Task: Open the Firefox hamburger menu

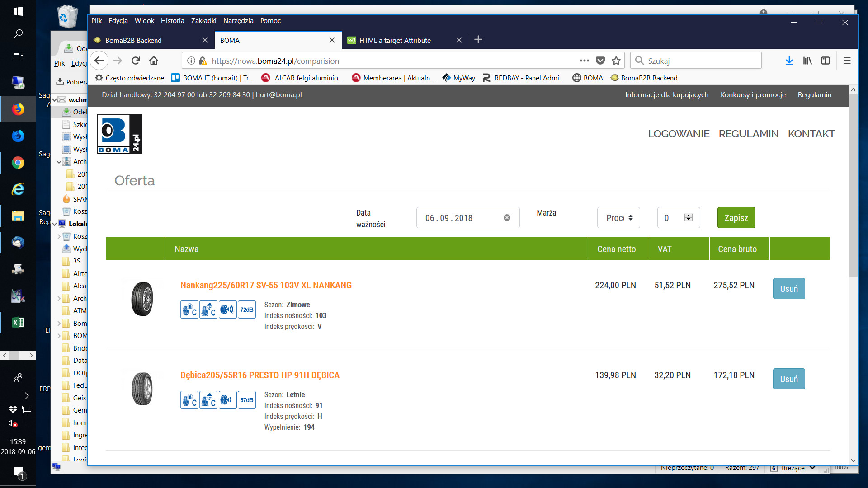Action: pyautogui.click(x=847, y=61)
